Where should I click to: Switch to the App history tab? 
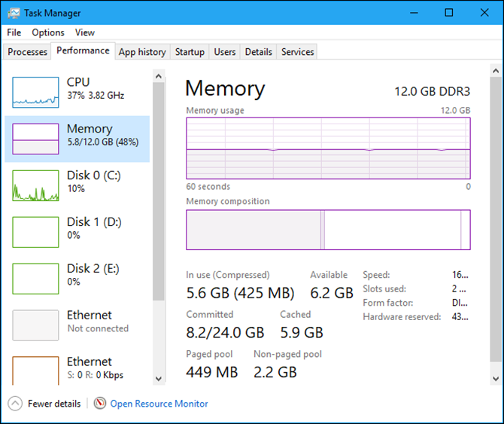click(142, 52)
